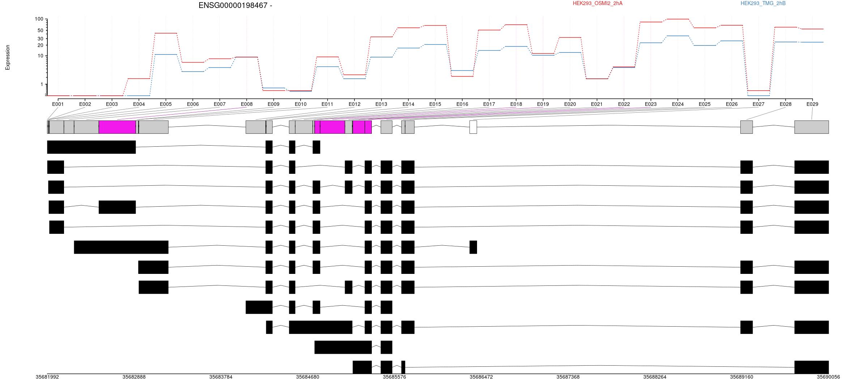Click genomic coordinate 35690056
The height and width of the screenshot is (383, 868).
829,377
